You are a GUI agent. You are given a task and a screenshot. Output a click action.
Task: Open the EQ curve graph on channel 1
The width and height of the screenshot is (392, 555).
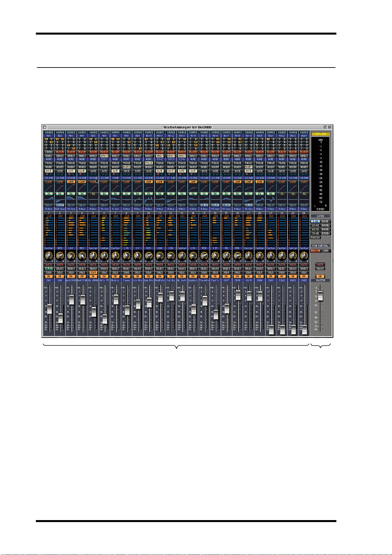49,199
